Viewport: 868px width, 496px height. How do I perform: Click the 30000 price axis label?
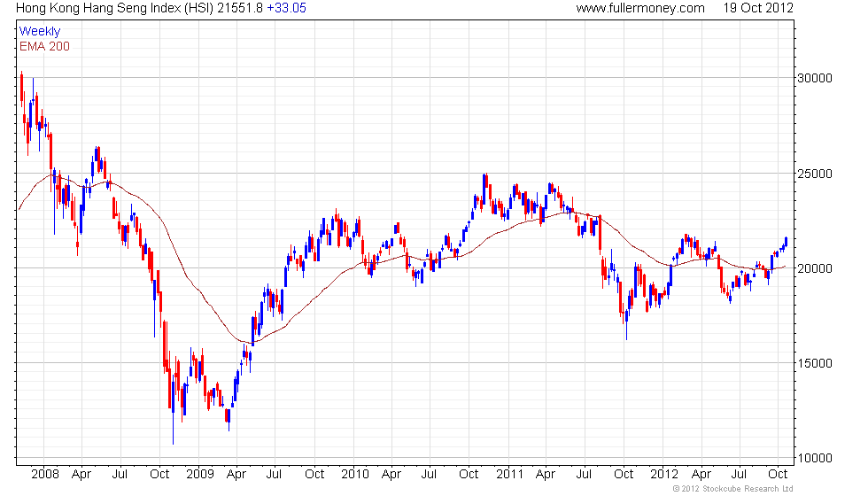coord(814,78)
